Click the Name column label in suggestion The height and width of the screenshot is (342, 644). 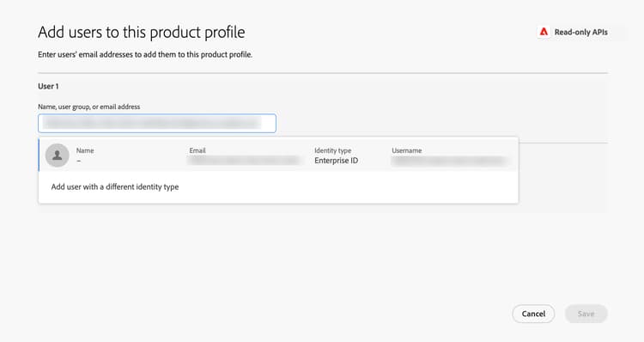pyautogui.click(x=85, y=150)
